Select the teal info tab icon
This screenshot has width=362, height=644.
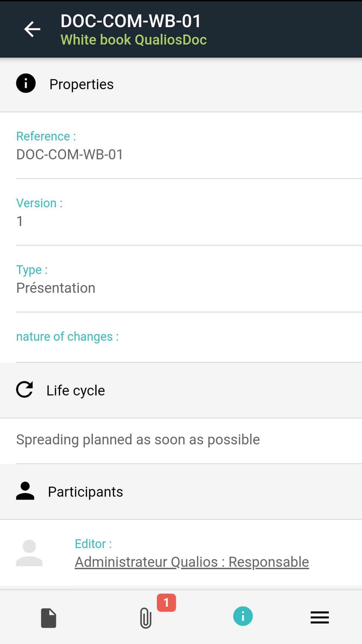tap(243, 616)
